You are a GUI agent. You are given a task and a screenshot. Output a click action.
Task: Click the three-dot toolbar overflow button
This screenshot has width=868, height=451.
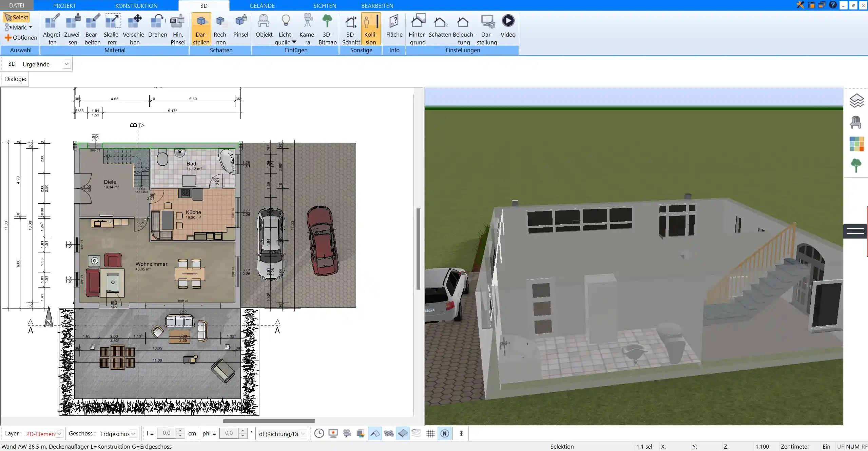pos(461,433)
